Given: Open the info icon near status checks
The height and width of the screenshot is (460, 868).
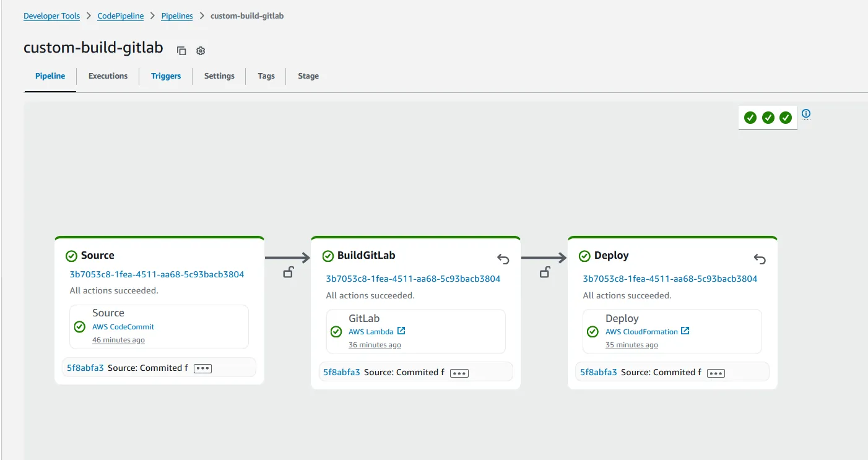Looking at the screenshot, I should point(806,114).
